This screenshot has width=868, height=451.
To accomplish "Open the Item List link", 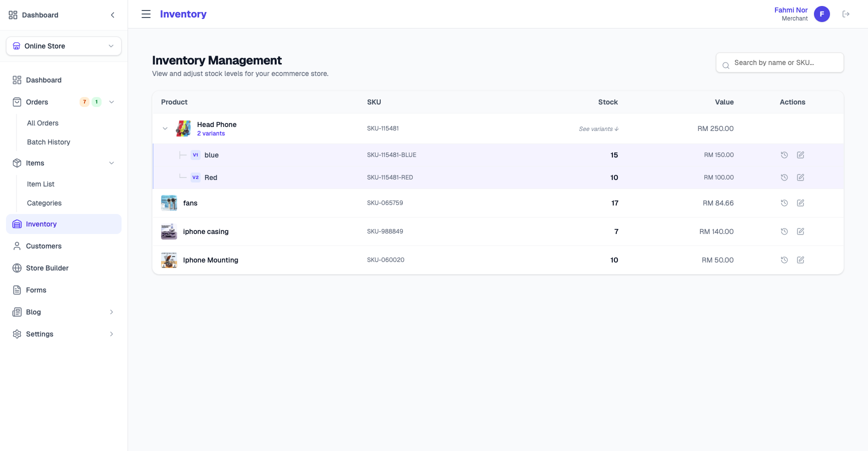I will click(x=41, y=184).
